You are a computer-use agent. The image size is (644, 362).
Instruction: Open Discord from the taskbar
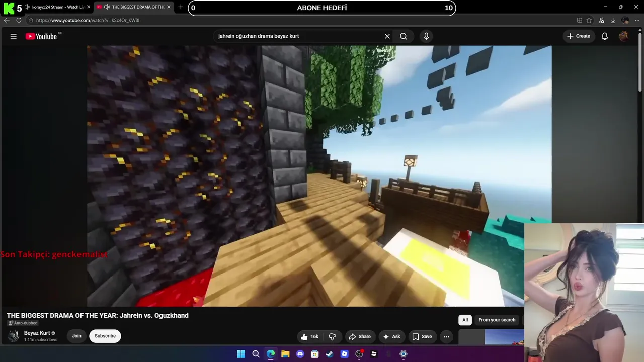pyautogui.click(x=300, y=354)
